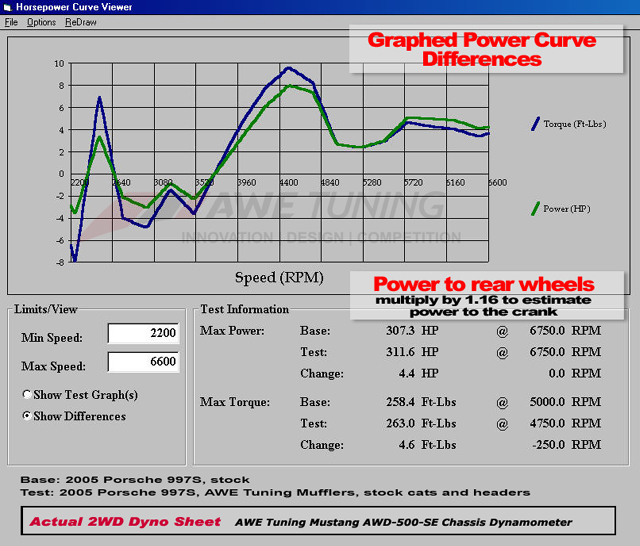Click the Torque (Ft-Lbs) legend label
Viewport: 640px width, 546px height.
pos(575,124)
